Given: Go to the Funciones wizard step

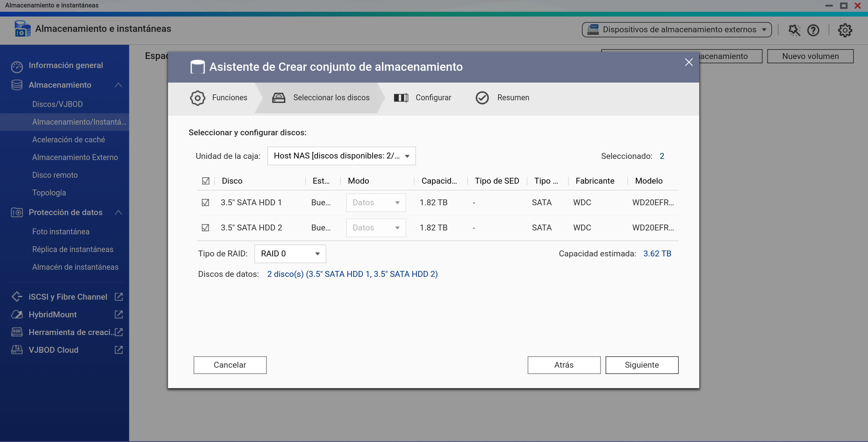Looking at the screenshot, I should [x=219, y=98].
